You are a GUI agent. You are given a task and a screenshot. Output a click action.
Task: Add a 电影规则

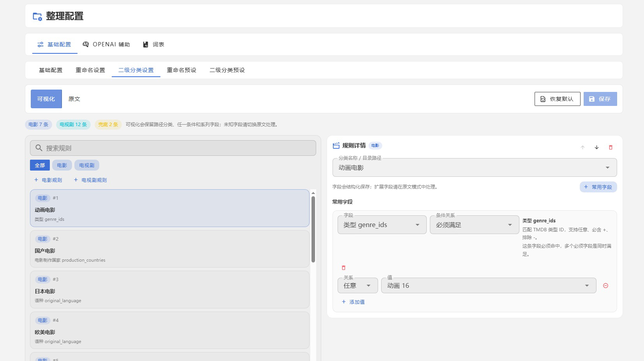(48, 180)
